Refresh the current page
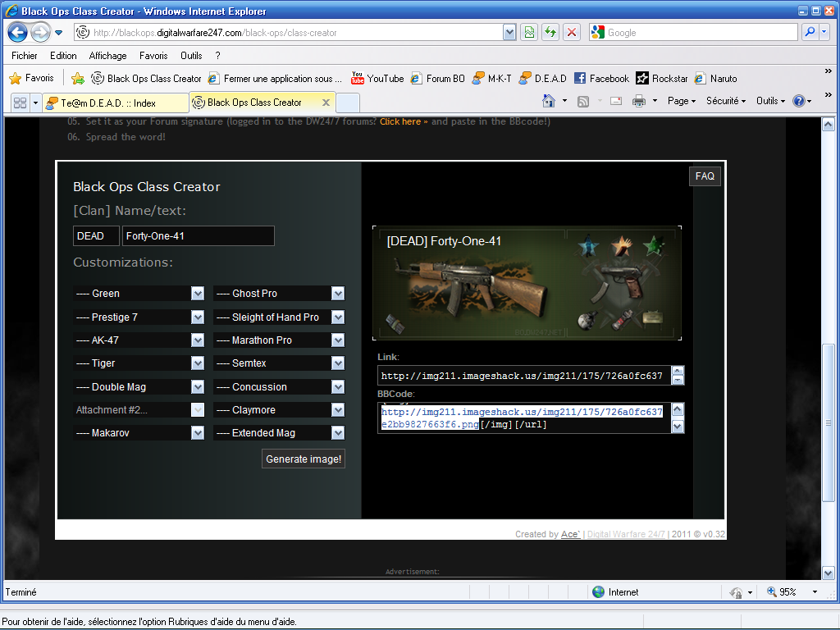Viewport: 840px width, 630px height. 550,33
